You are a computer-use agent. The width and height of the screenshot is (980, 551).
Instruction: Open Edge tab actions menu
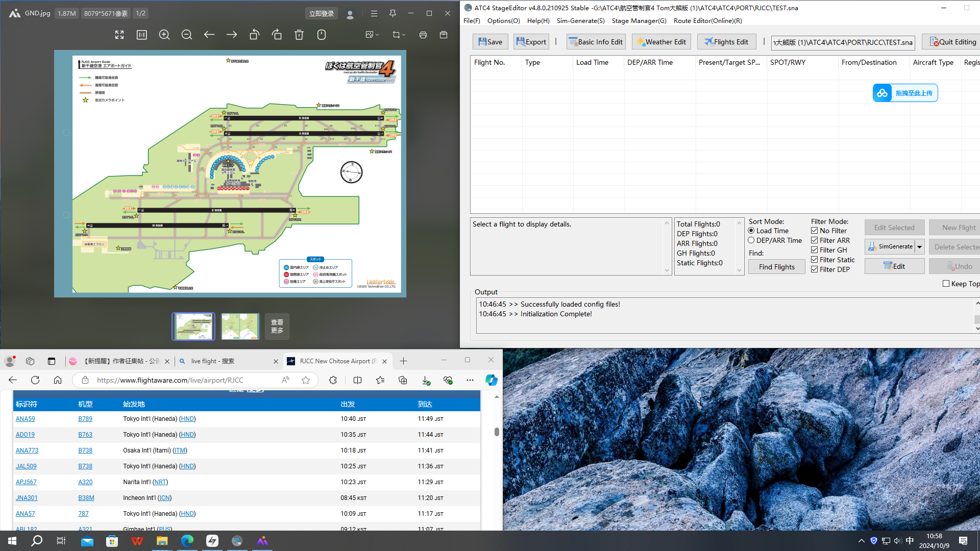pos(52,361)
